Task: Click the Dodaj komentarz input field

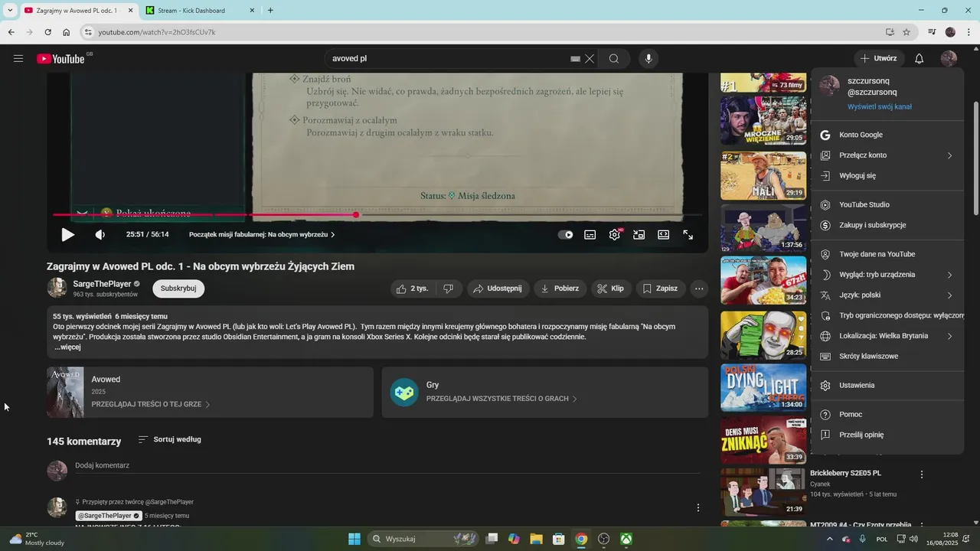Action: pos(387,466)
